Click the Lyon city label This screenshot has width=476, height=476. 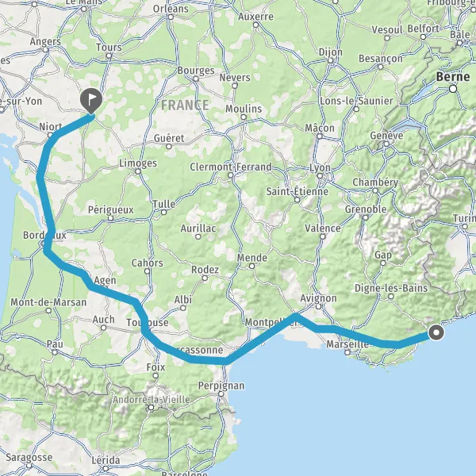pos(320,168)
